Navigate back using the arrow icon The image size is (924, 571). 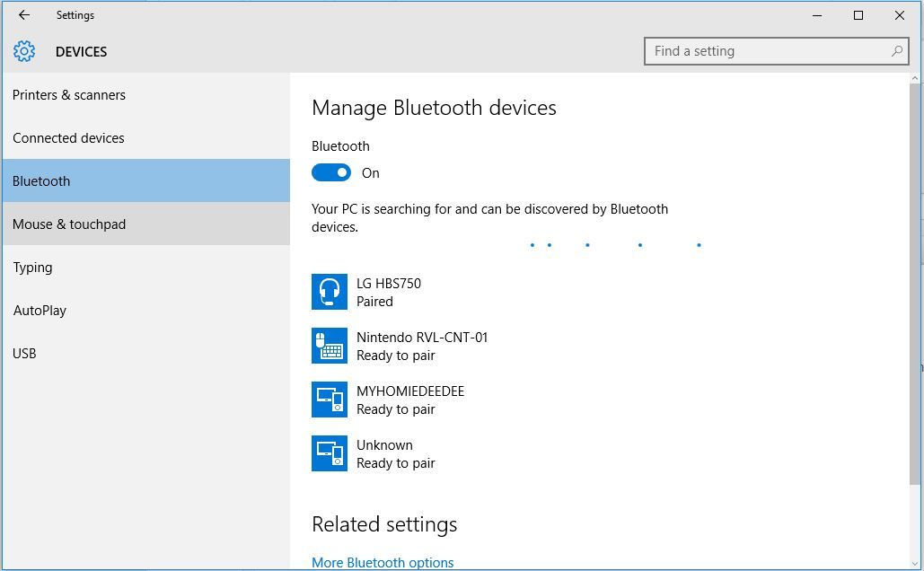(x=23, y=14)
